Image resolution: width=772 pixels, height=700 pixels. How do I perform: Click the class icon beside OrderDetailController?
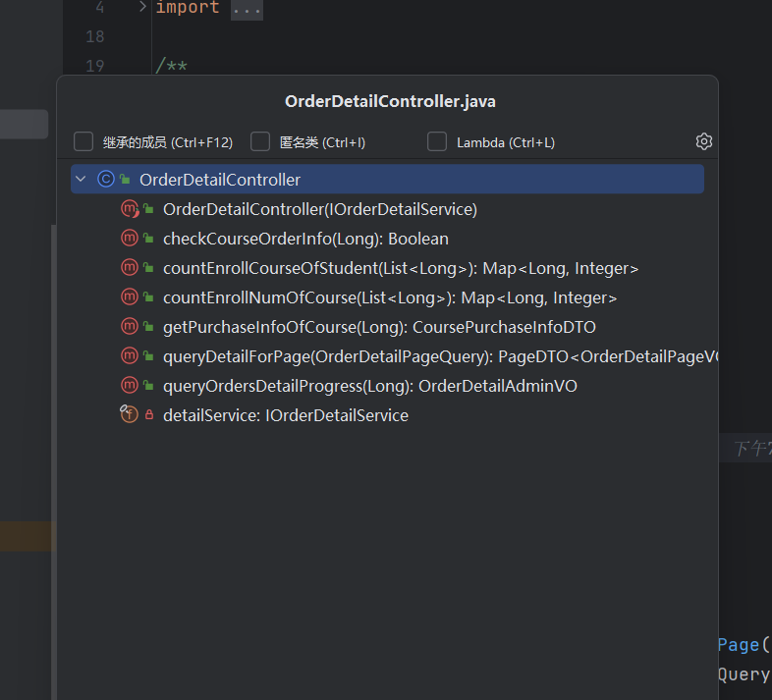click(x=106, y=180)
